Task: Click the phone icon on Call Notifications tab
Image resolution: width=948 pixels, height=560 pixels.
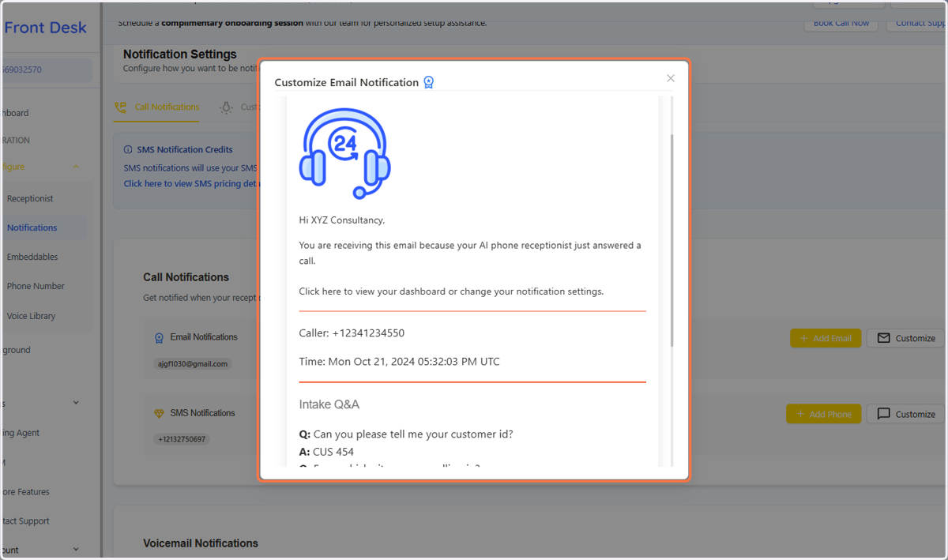Action: coord(121,107)
